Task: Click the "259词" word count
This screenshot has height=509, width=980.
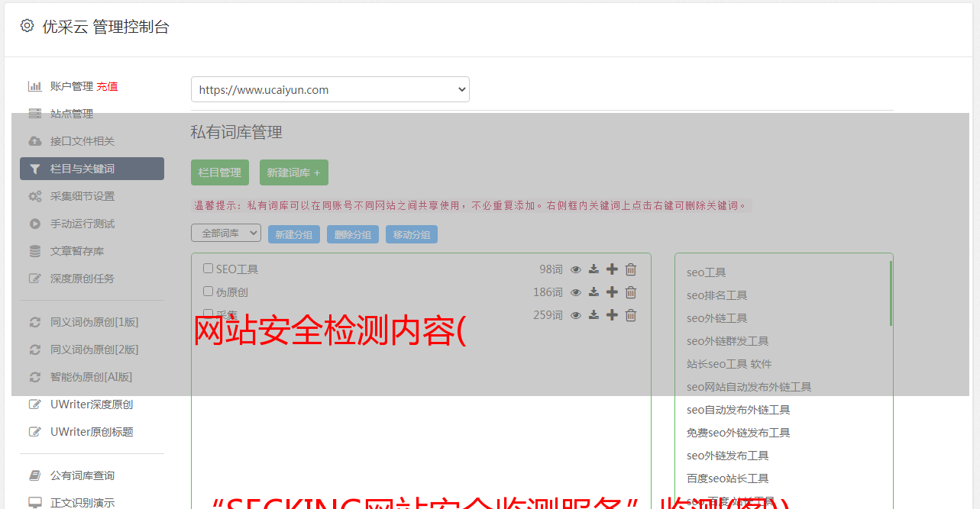Action: (548, 315)
